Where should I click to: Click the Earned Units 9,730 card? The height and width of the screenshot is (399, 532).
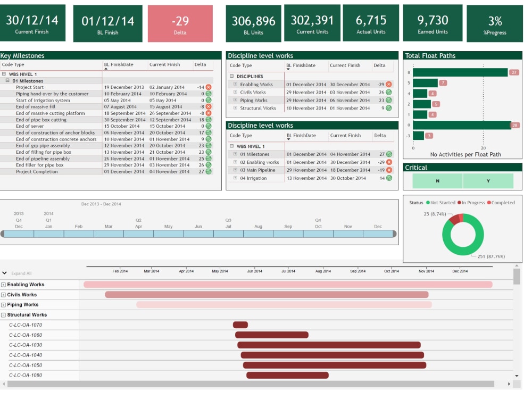click(x=433, y=23)
